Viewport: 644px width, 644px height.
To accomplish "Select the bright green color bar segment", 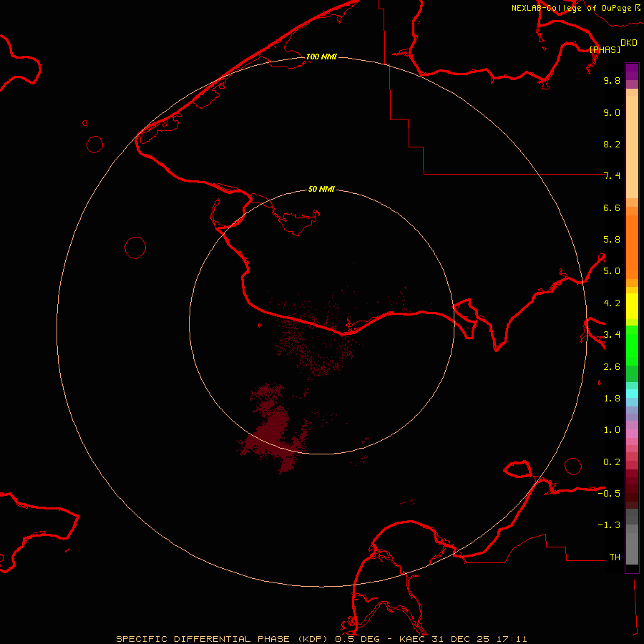I will [x=632, y=345].
